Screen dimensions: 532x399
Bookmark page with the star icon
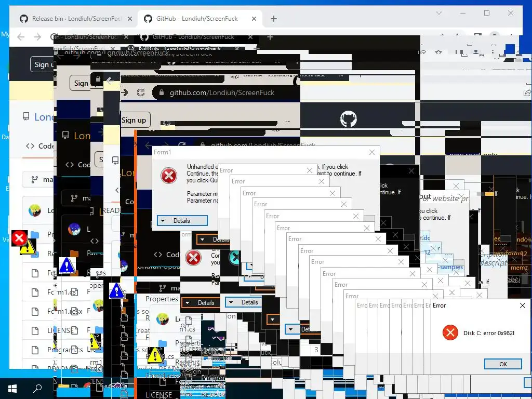click(438, 52)
